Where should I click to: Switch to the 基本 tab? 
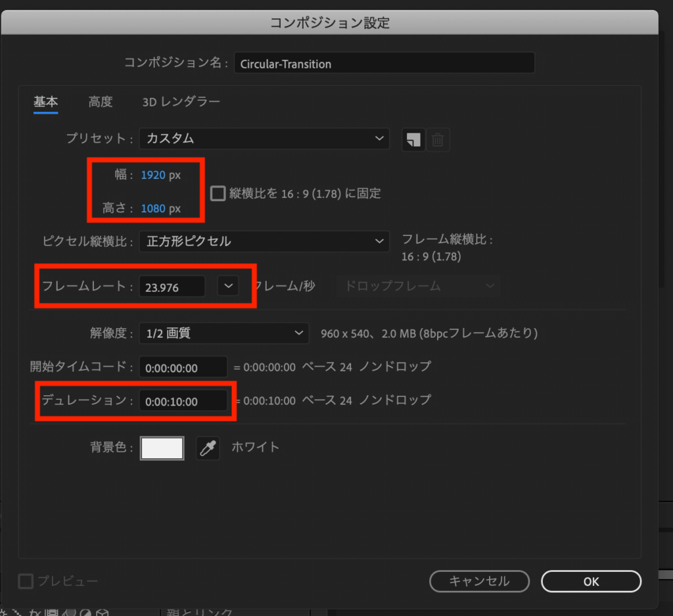pos(45,102)
